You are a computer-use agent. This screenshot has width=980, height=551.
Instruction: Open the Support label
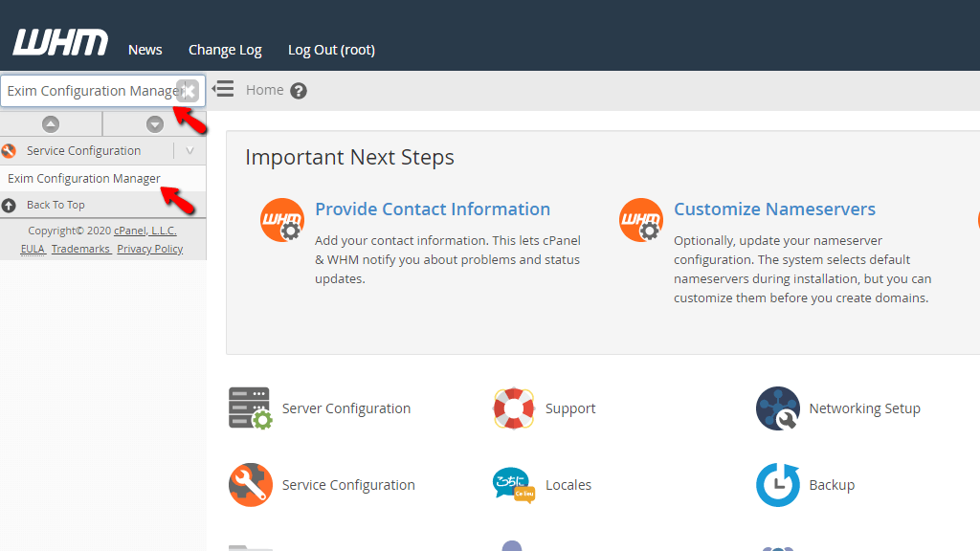[x=570, y=408]
